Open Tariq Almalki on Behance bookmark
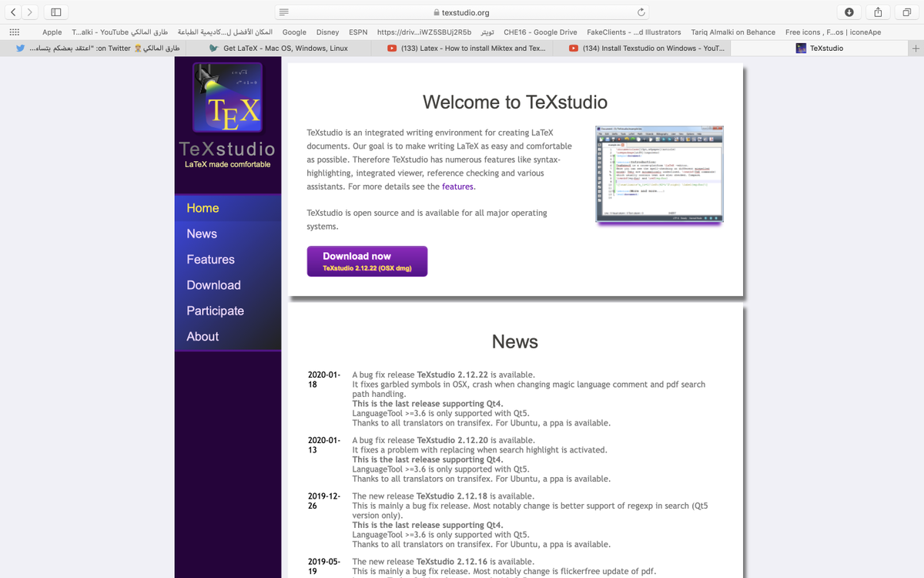This screenshot has height=578, width=924. (x=733, y=32)
